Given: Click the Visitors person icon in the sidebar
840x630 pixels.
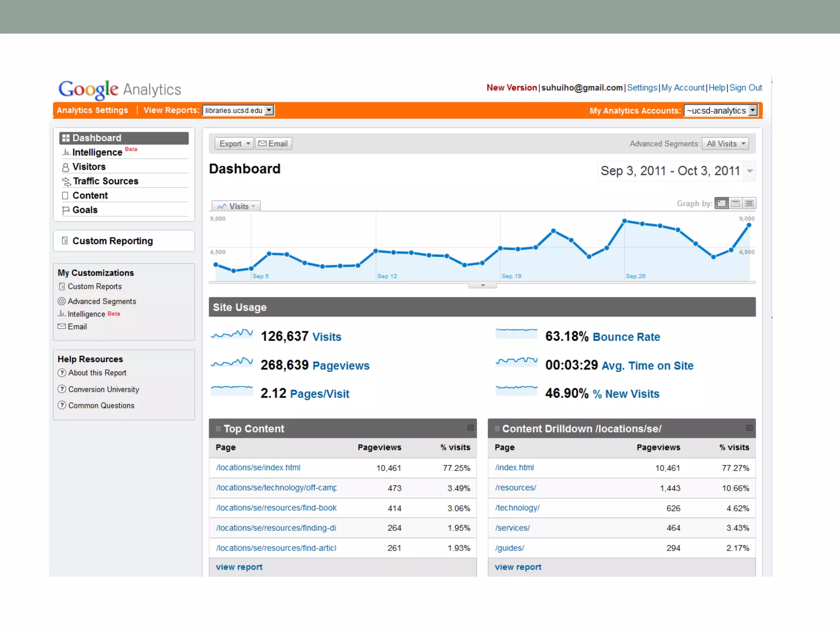Looking at the screenshot, I should [x=65, y=167].
